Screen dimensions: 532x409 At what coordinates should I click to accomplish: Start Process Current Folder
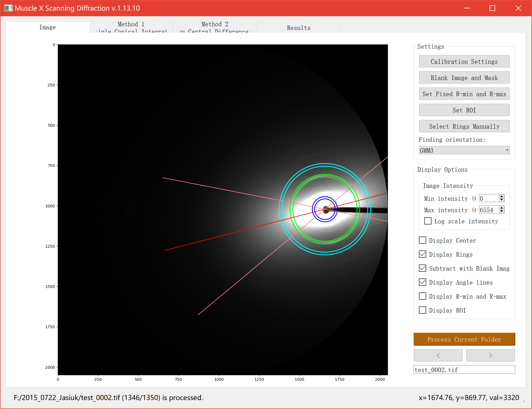[464, 339]
